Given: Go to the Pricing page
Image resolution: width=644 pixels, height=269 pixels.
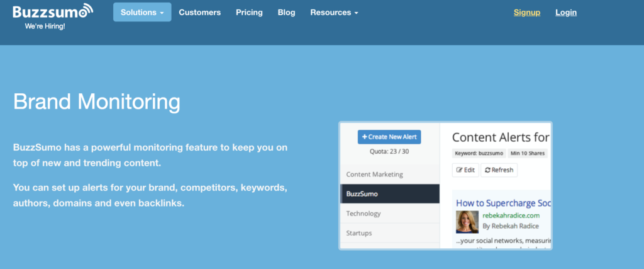Looking at the screenshot, I should (x=249, y=13).
